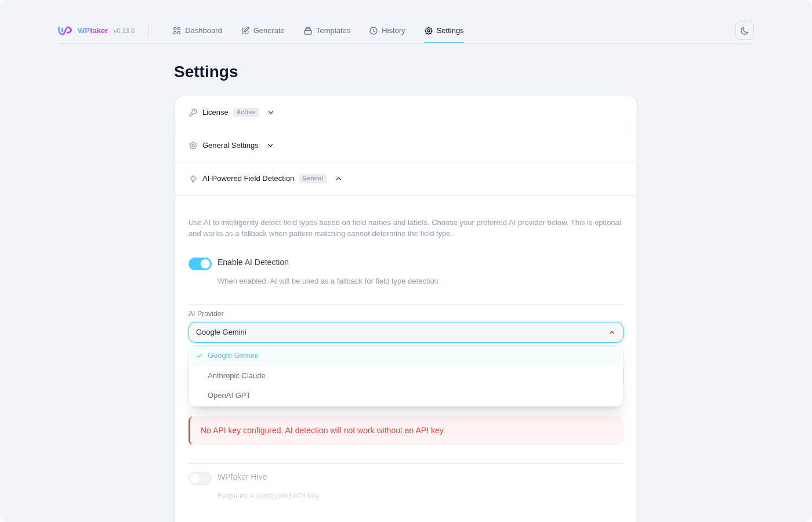Toggle the WPfaker Hive switch
Image resolution: width=812 pixels, height=522 pixels.
(200, 478)
